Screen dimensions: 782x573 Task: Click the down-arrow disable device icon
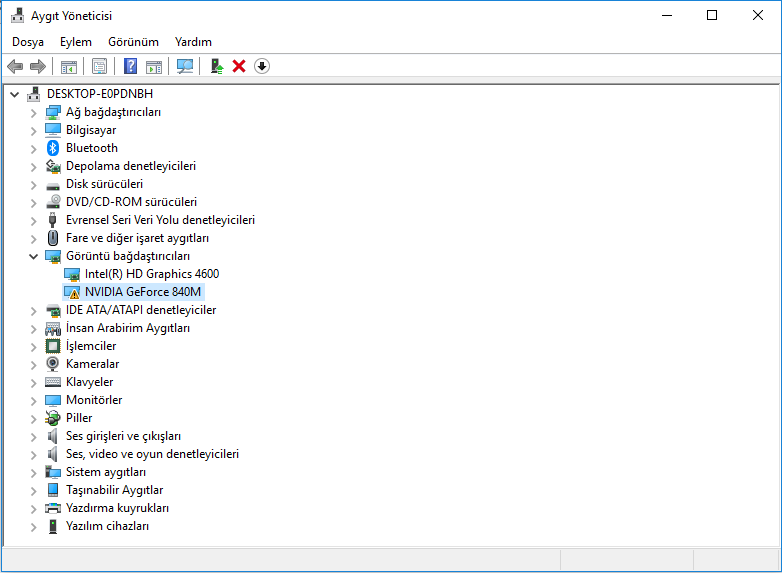(262, 66)
